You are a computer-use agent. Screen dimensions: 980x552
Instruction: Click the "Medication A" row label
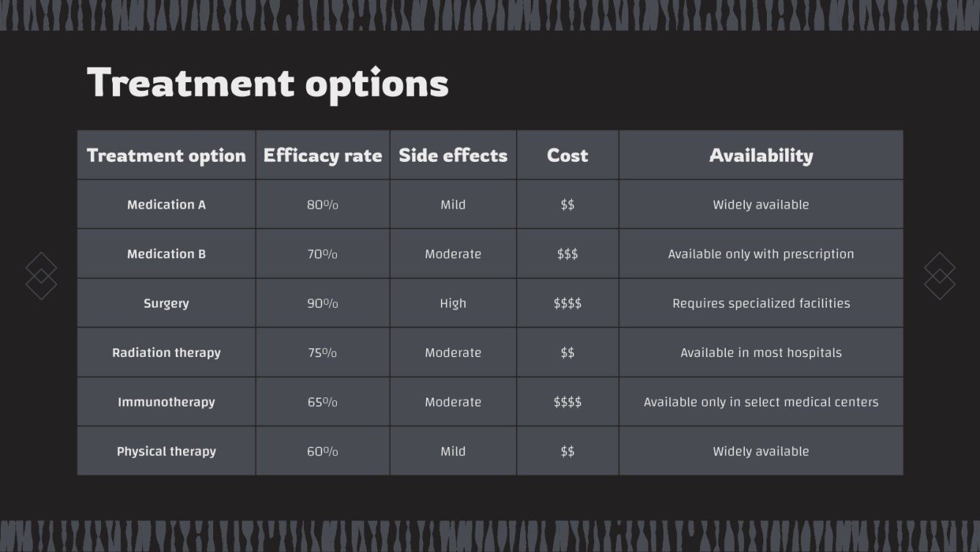pos(166,205)
